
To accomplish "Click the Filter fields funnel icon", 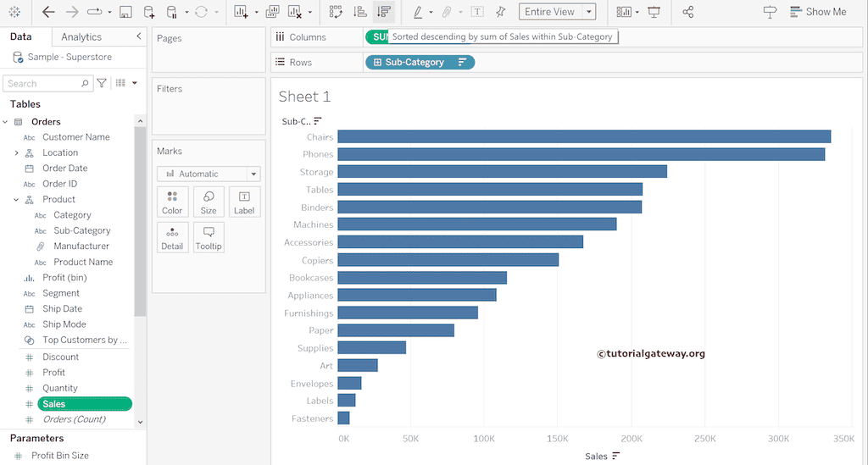I will tap(102, 83).
